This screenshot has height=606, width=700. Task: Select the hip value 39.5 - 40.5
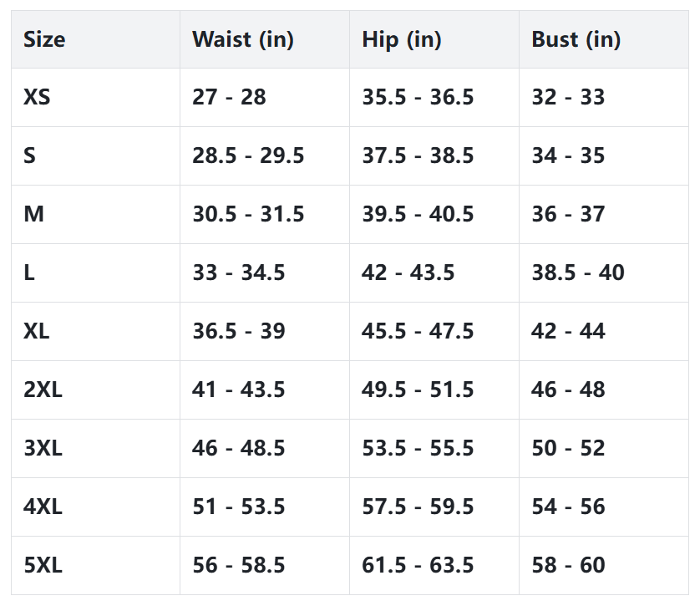point(418,215)
